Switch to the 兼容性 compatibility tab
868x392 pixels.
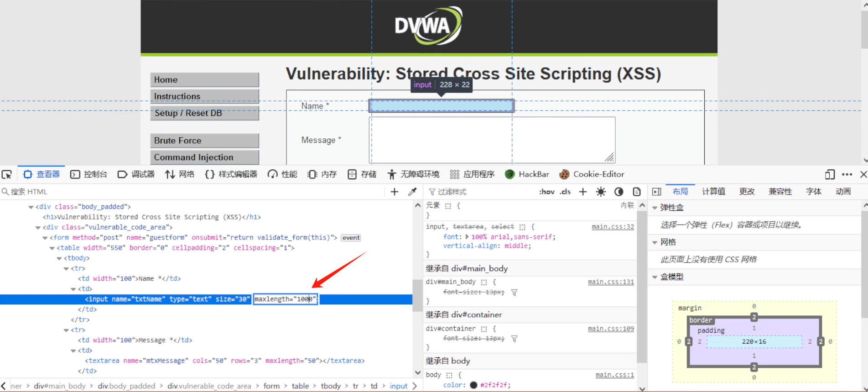click(x=780, y=192)
